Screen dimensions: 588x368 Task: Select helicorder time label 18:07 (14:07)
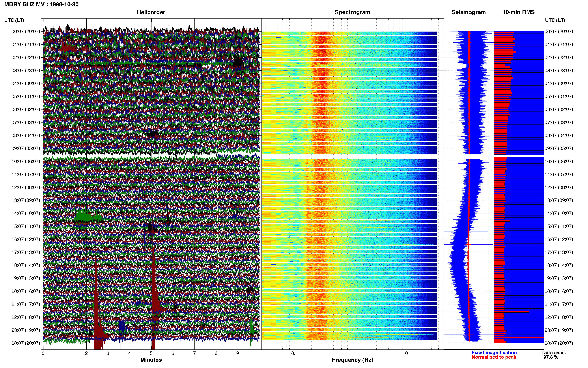click(x=26, y=265)
